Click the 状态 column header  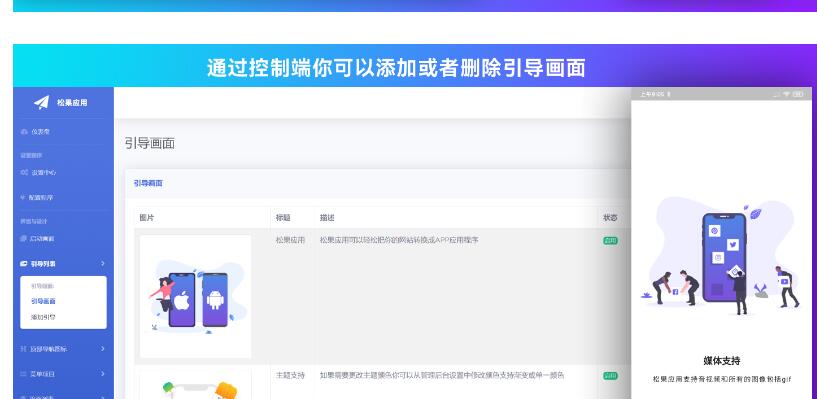tap(610, 218)
